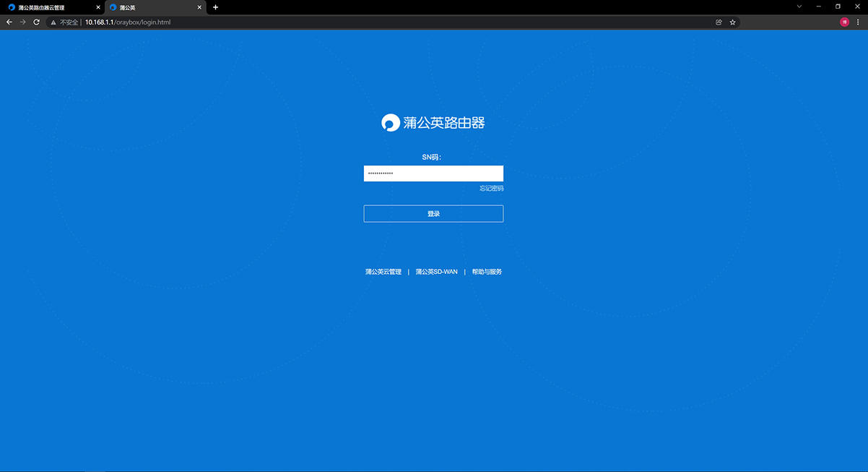Click the share icon in the address bar
This screenshot has height=472, width=868.
[719, 22]
